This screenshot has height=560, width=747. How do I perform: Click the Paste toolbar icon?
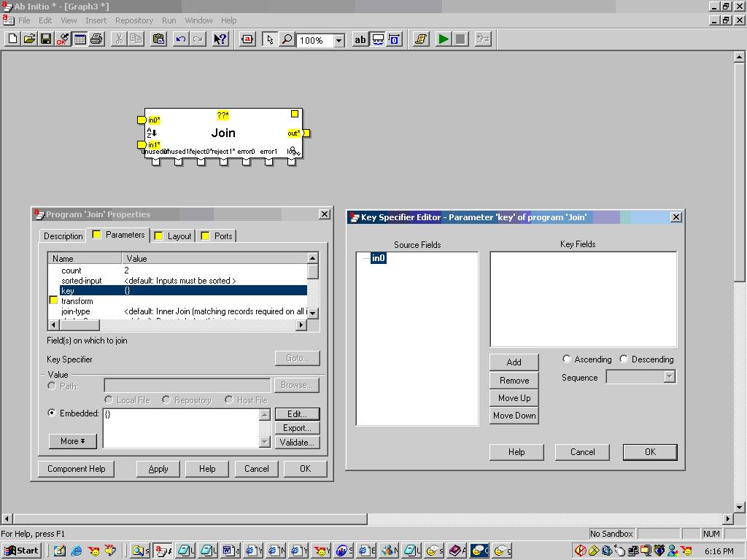tap(159, 39)
